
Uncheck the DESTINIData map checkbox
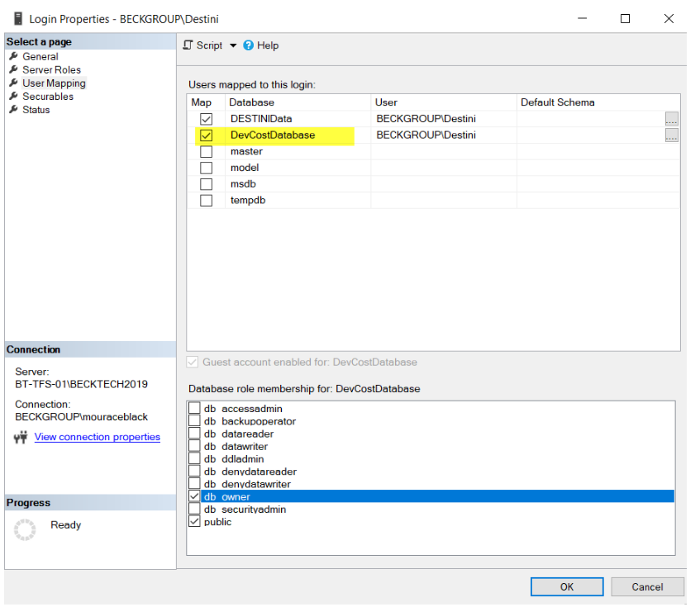(x=205, y=118)
